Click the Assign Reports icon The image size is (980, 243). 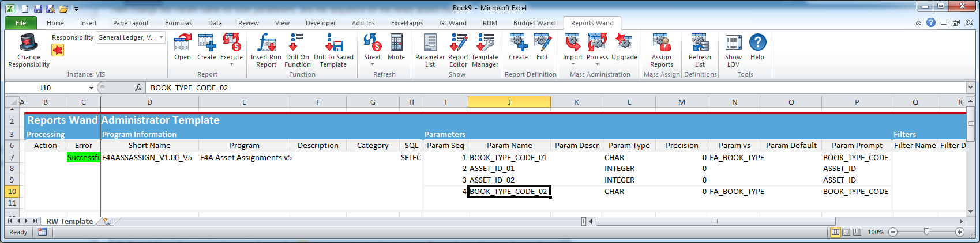(x=661, y=43)
